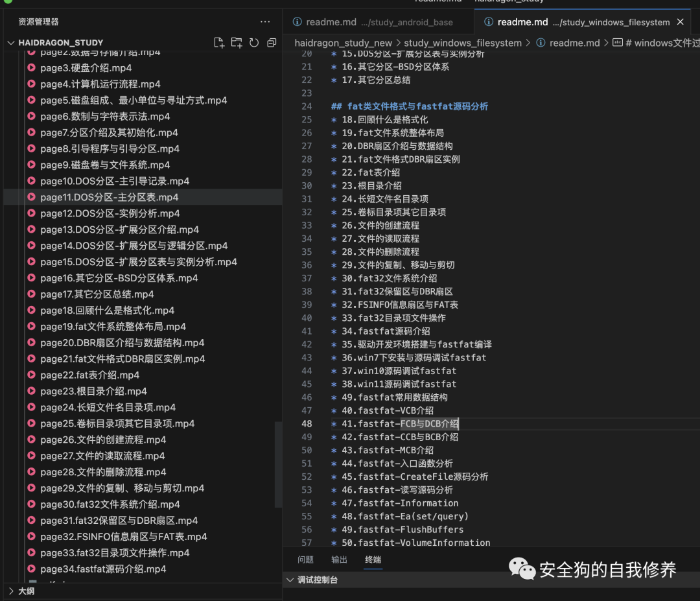Open page15.DOS分区-扩展分区表与实例分析.mp4
Screen dimensions: 700x601
point(139,262)
